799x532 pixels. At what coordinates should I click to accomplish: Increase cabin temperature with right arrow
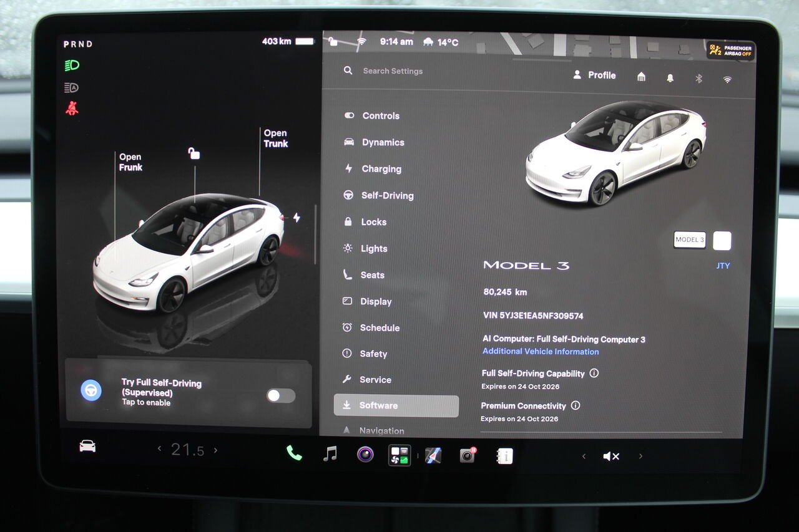point(216,450)
